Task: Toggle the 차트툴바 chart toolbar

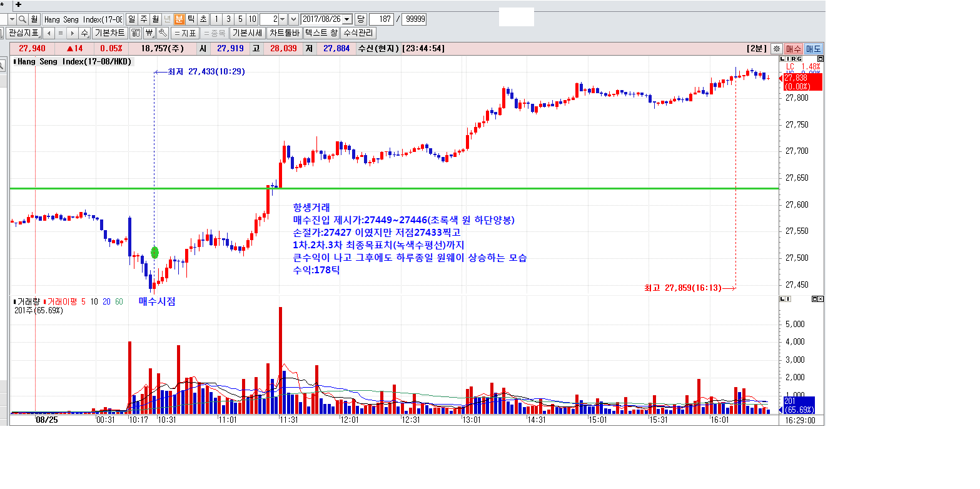Action: (284, 33)
